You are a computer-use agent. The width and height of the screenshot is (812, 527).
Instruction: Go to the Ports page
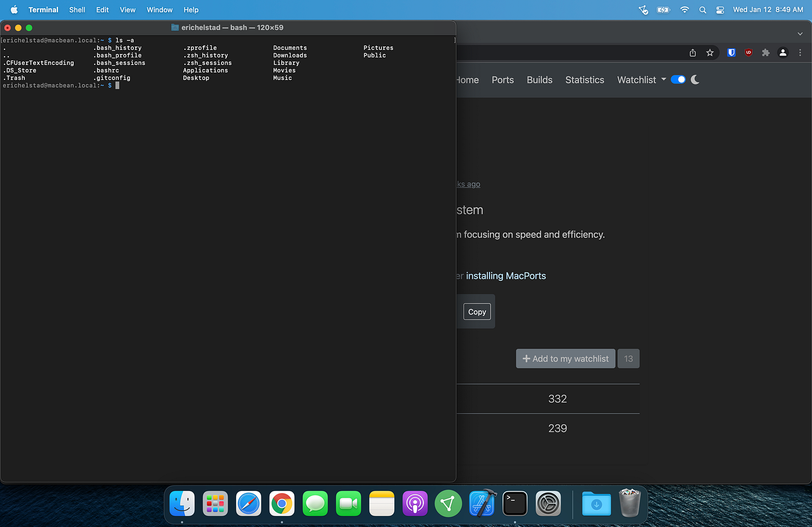point(503,80)
